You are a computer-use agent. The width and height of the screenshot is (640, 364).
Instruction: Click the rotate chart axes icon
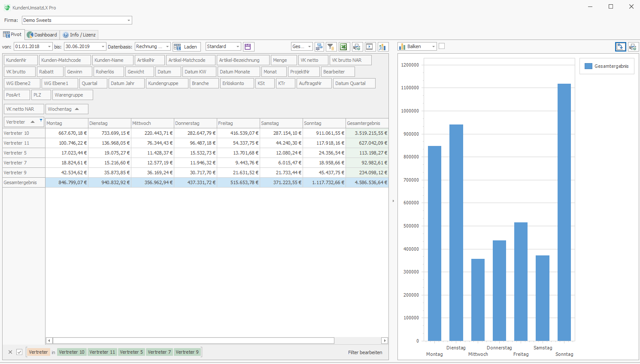(x=620, y=47)
